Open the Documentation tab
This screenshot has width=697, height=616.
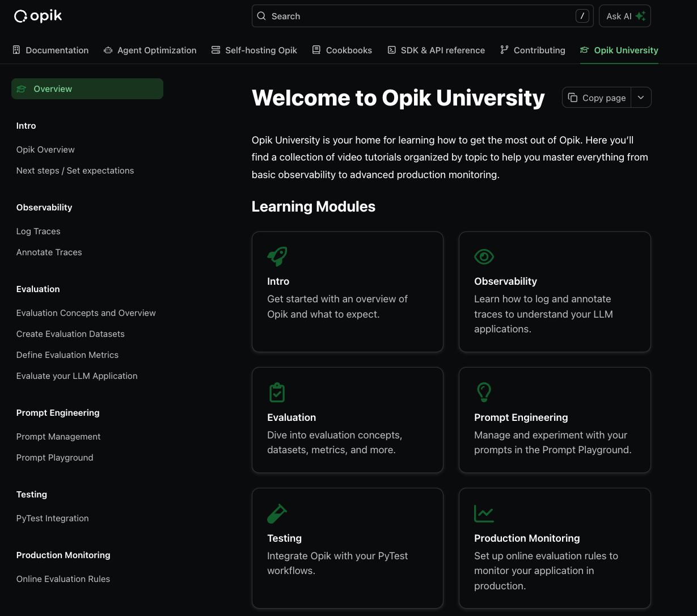click(50, 50)
